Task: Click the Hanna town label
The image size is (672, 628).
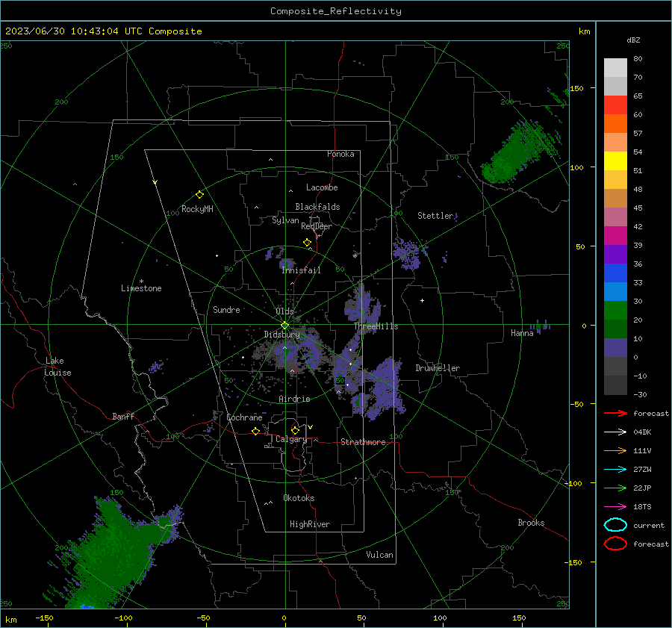Action: tap(522, 333)
